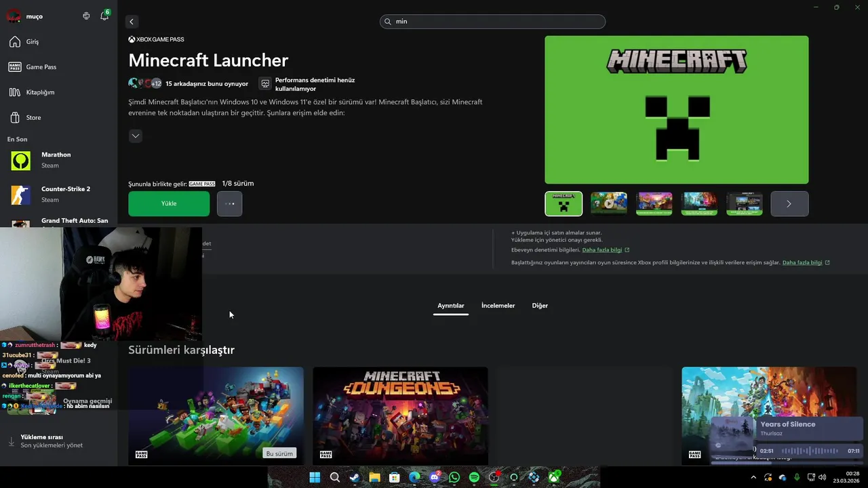Click 15 arkadaşınız bunu oynuyor text

click(x=207, y=84)
